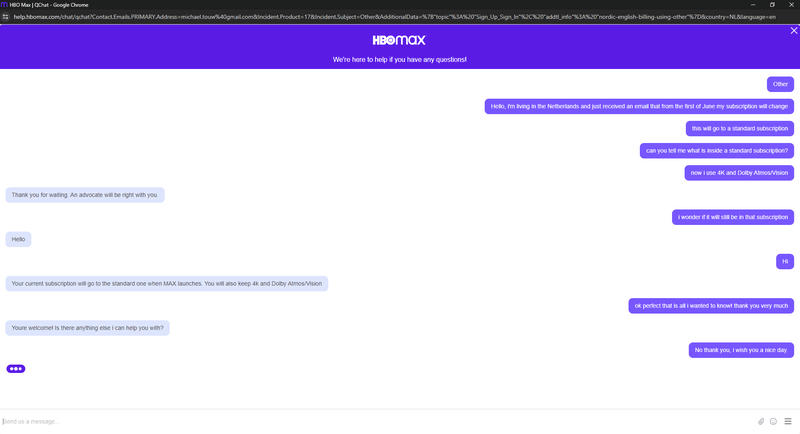This screenshot has width=800, height=434.
Task: Click the 'We're here to help' header text
Action: click(399, 60)
